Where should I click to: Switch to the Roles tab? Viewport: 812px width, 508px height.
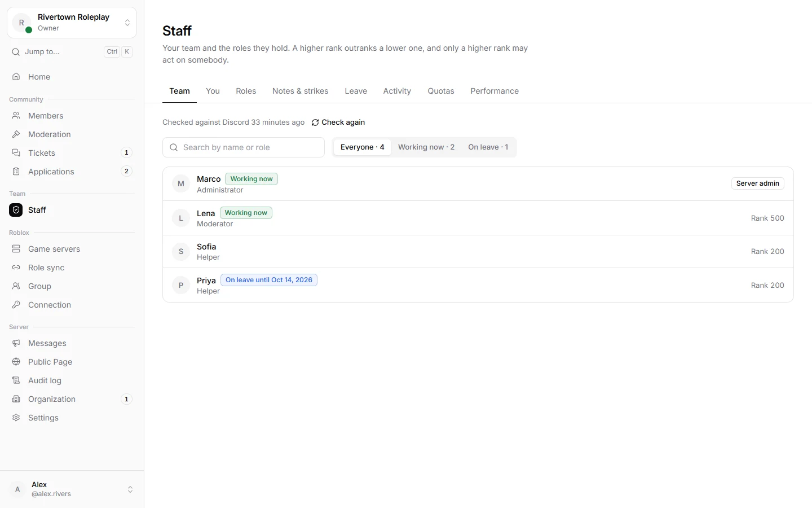(x=246, y=91)
